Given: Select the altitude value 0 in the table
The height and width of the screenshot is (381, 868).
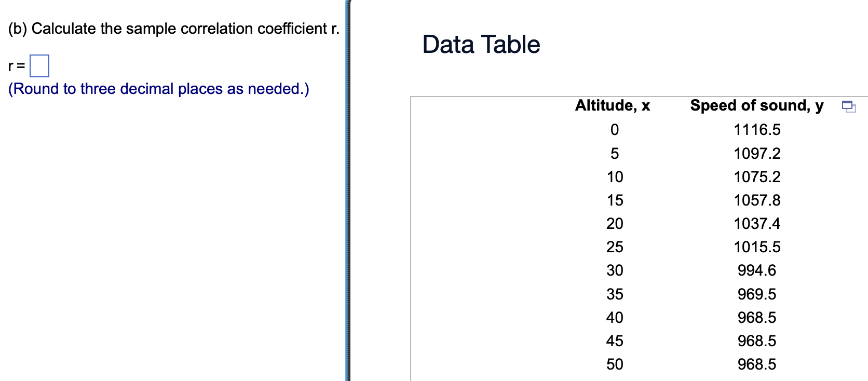Looking at the screenshot, I should tap(615, 130).
